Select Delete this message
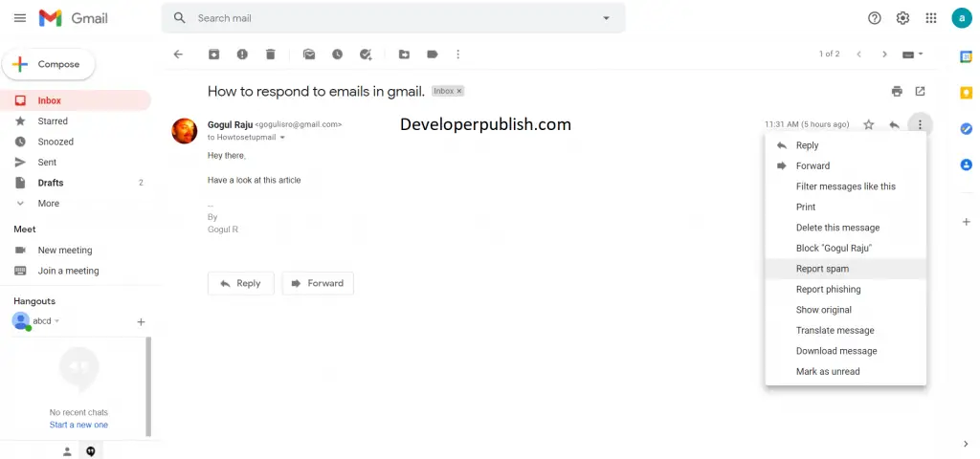 [846, 228]
